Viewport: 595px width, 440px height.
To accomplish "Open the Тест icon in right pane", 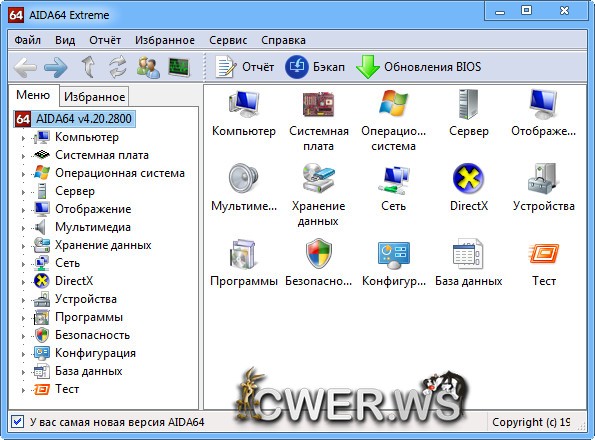I will click(543, 253).
